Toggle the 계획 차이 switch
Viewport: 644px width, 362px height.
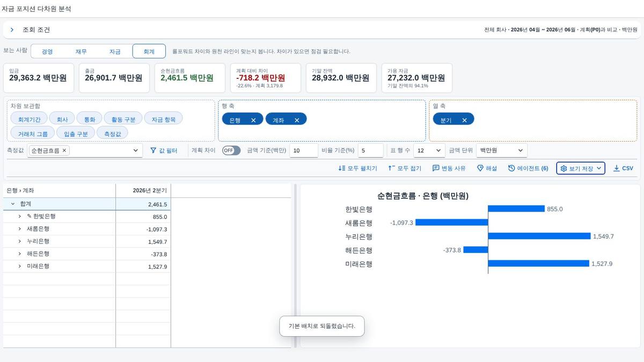231,151
